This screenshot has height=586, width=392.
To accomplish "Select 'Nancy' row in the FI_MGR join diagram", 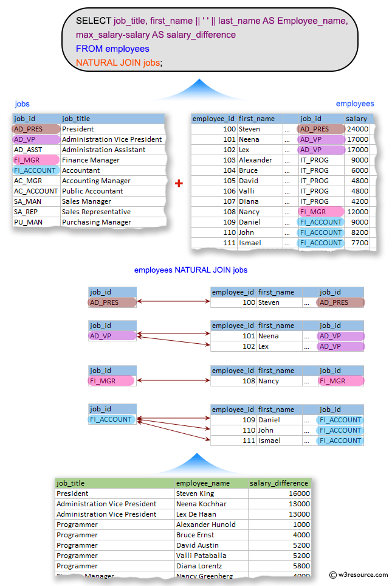I will click(287, 381).
